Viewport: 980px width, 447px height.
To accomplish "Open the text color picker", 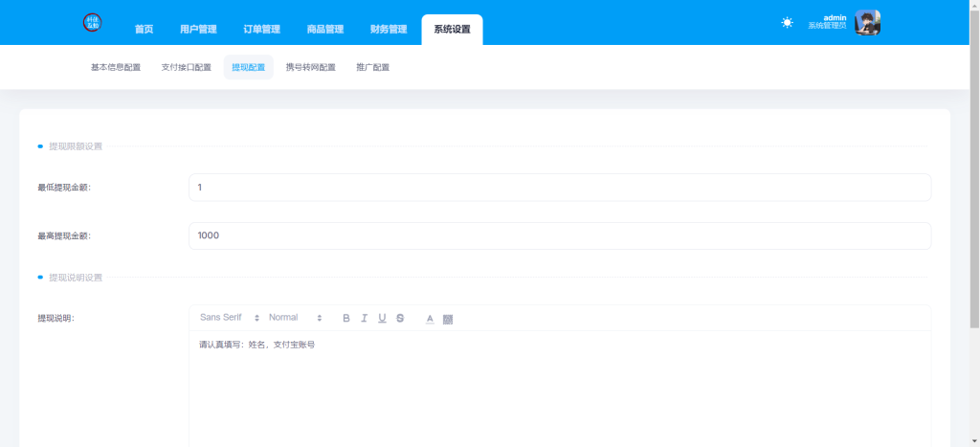I will click(x=430, y=318).
